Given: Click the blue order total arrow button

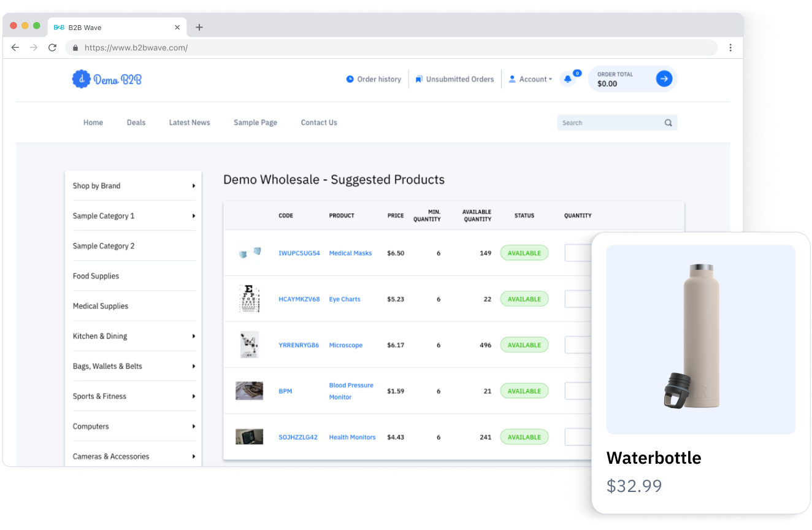Looking at the screenshot, I should [664, 79].
